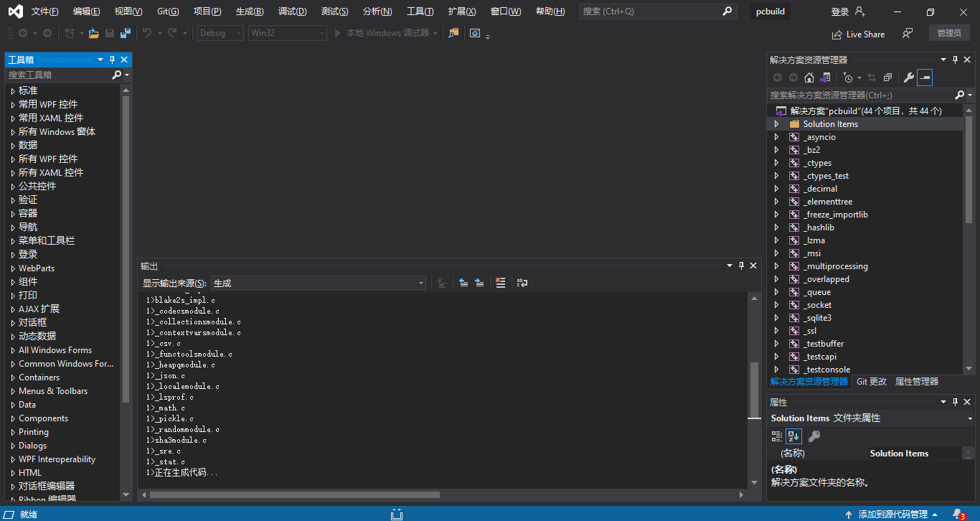Viewport: 980px width, 521px height.
Task: Open a folder with the yellow open icon
Action: 92,32
